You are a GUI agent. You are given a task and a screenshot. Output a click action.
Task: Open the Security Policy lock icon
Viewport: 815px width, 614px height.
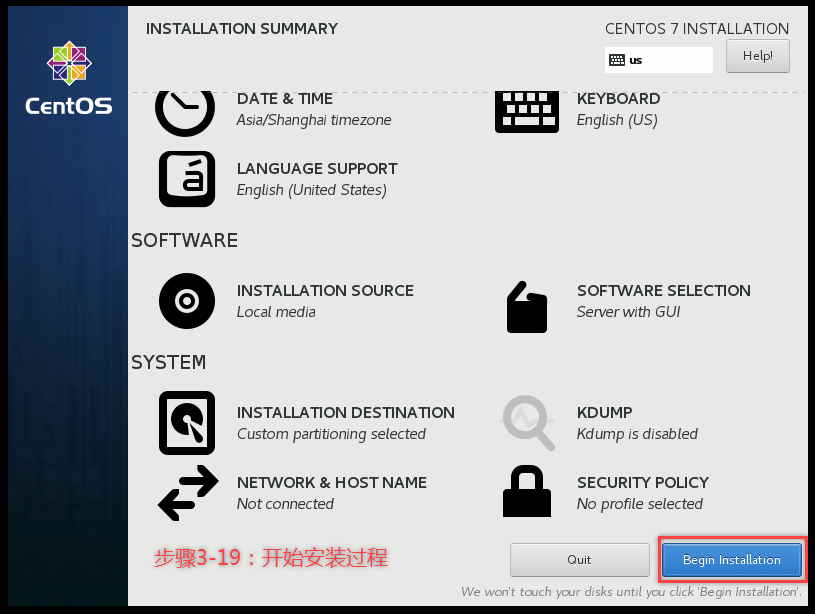[527, 491]
